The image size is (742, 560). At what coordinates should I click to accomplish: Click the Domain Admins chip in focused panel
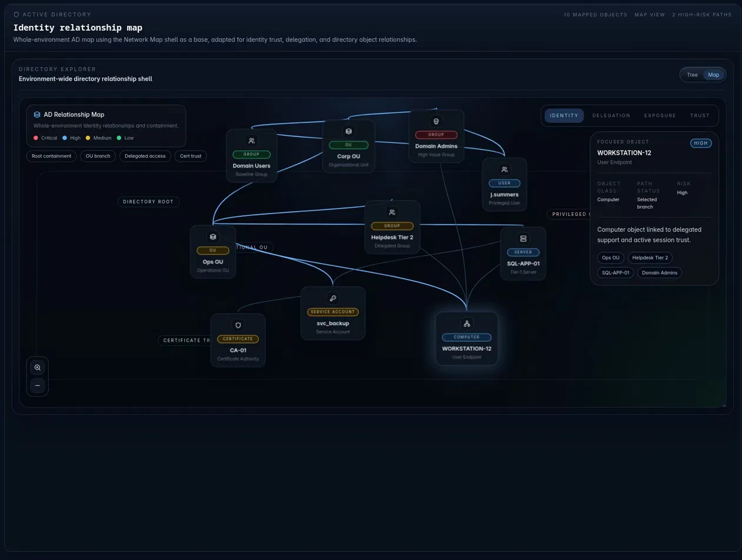point(660,272)
